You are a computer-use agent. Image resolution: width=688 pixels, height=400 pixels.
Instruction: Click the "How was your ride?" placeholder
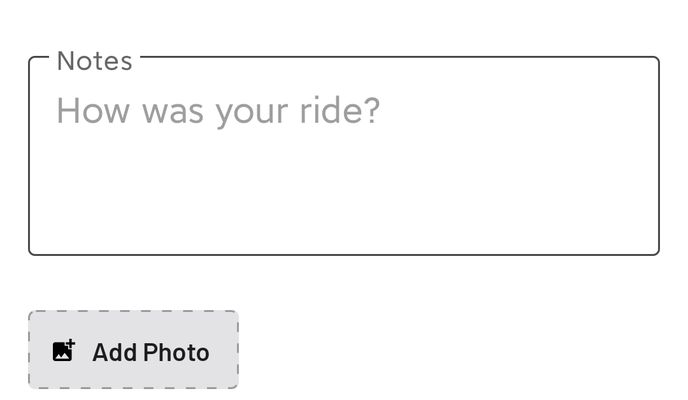218,110
